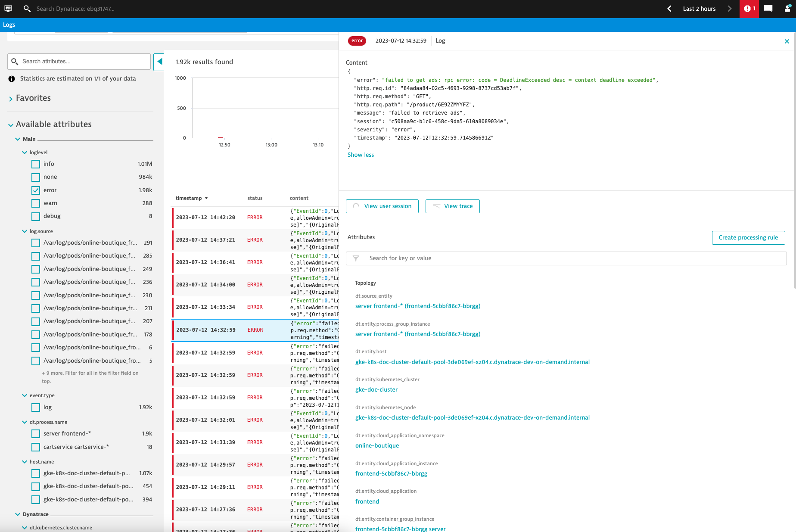Click the search magnifier icon in top bar
The image size is (796, 532).
pos(27,9)
